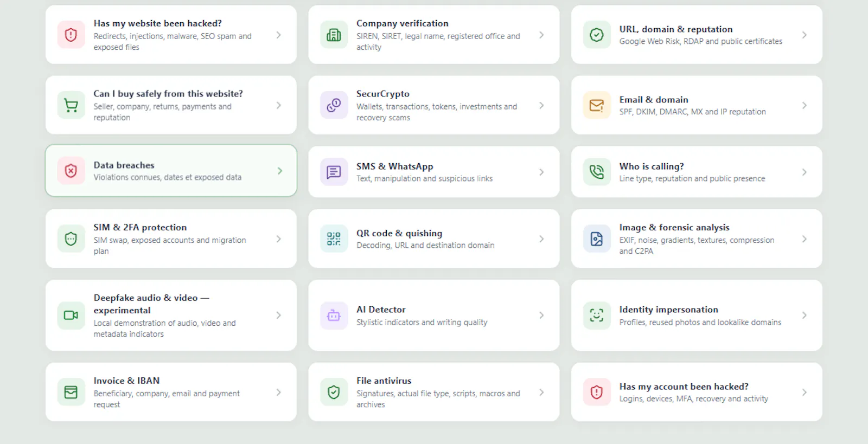The image size is (868, 444).
Task: Open the SecurCrypto title link
Action: tap(383, 94)
